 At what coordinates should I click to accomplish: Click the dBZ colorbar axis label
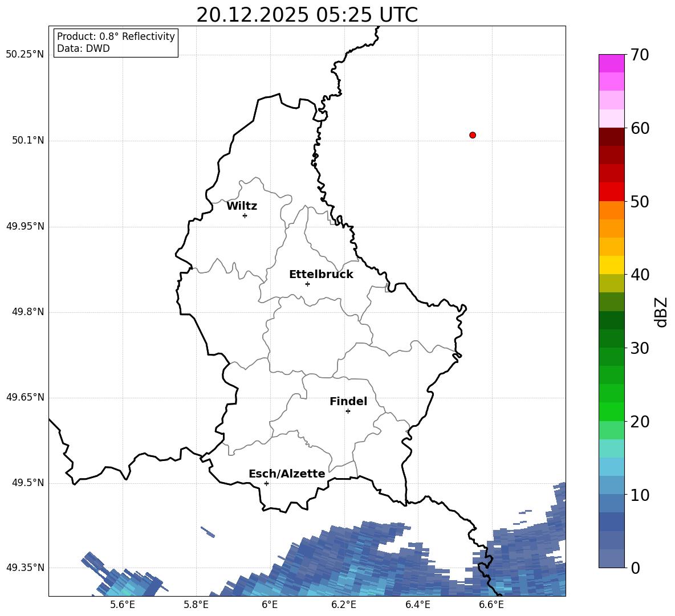click(x=662, y=312)
